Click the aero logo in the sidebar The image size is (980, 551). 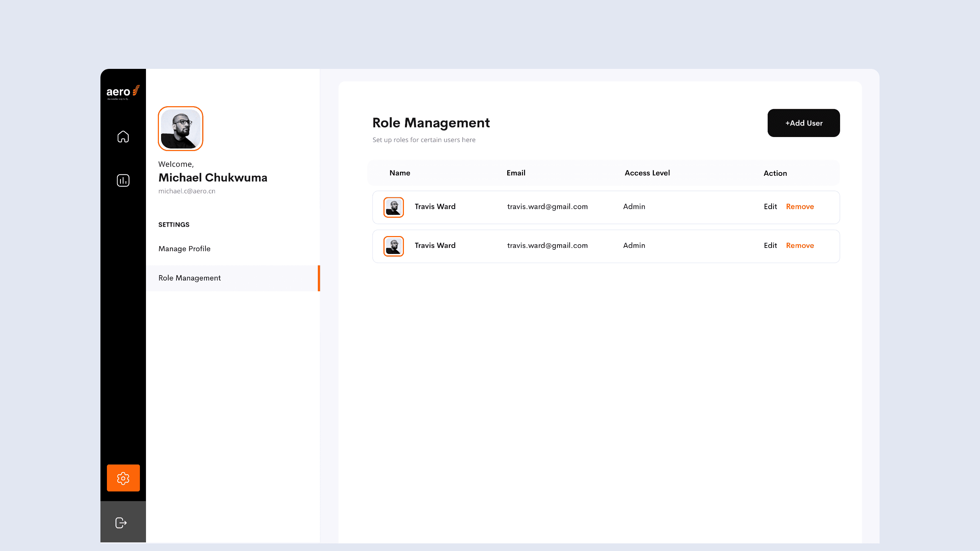click(x=123, y=92)
